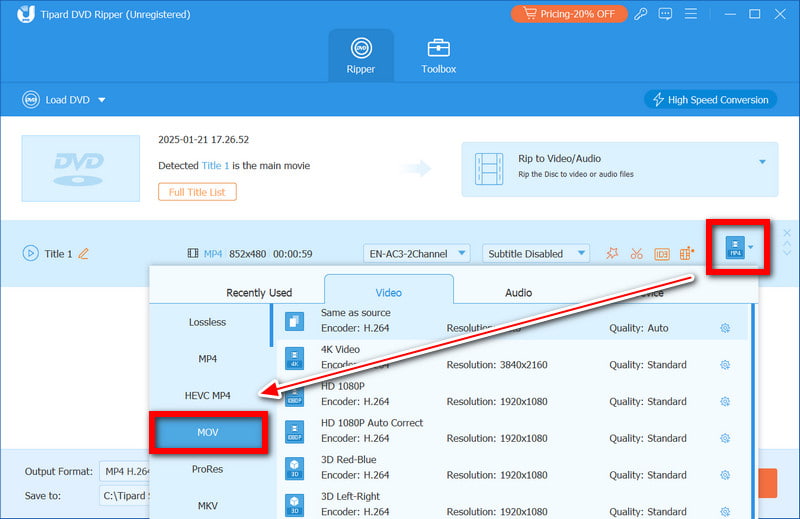Viewport: 800px width, 519px height.
Task: Open the feedback chat icon
Action: pyautogui.click(x=665, y=14)
